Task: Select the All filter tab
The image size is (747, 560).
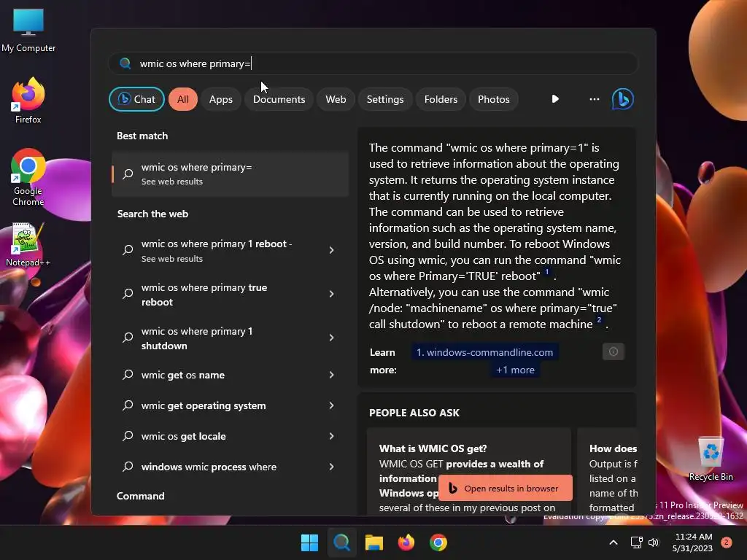Action: pos(183,99)
